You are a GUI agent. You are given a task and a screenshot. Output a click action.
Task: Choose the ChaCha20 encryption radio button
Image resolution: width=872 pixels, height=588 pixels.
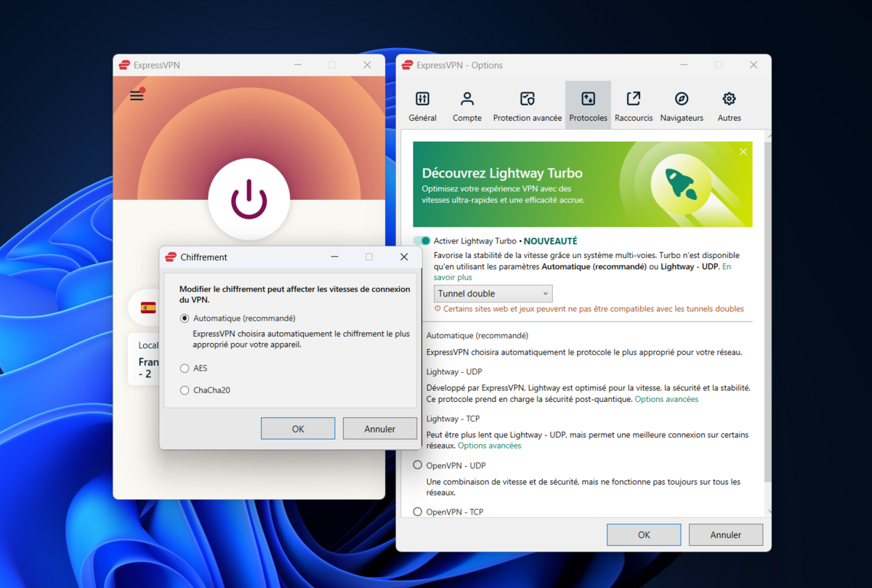click(185, 390)
